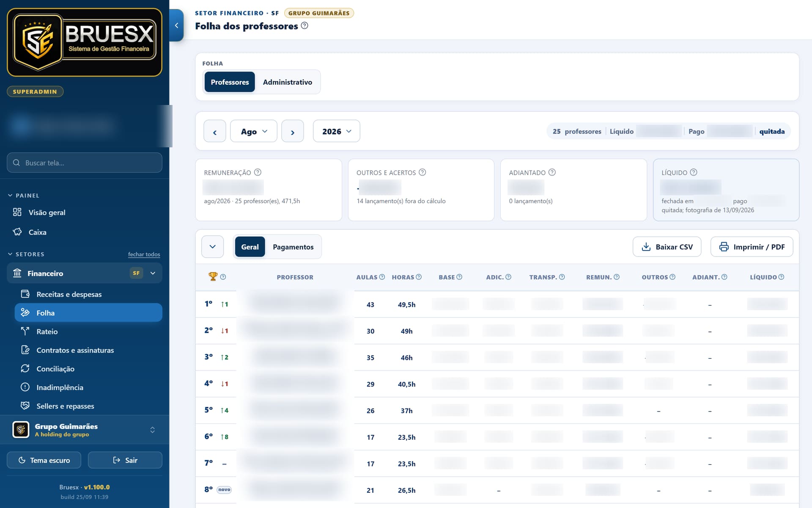Show help for AULAS column
The image size is (812, 508).
382,277
